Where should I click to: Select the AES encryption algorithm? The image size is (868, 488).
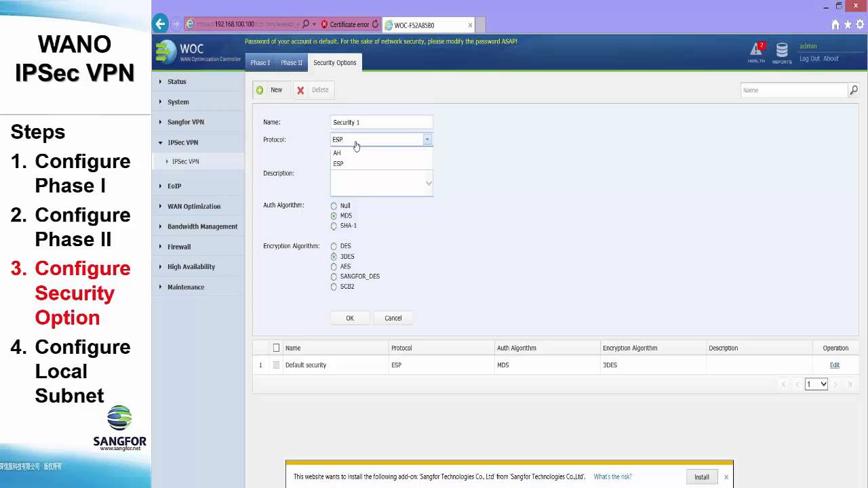pos(334,267)
